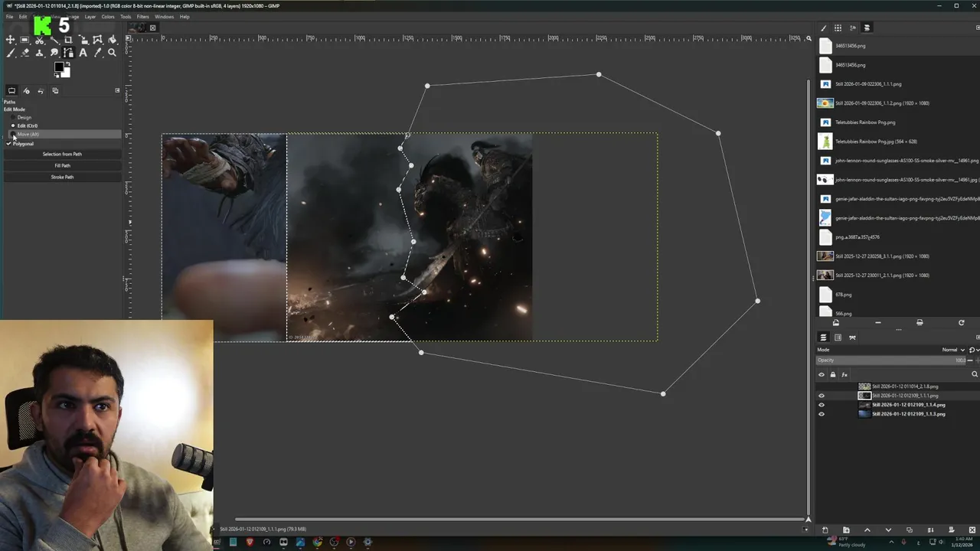The height and width of the screenshot is (551, 980).
Task: Open the Tool Options tab
Action: pos(11,90)
